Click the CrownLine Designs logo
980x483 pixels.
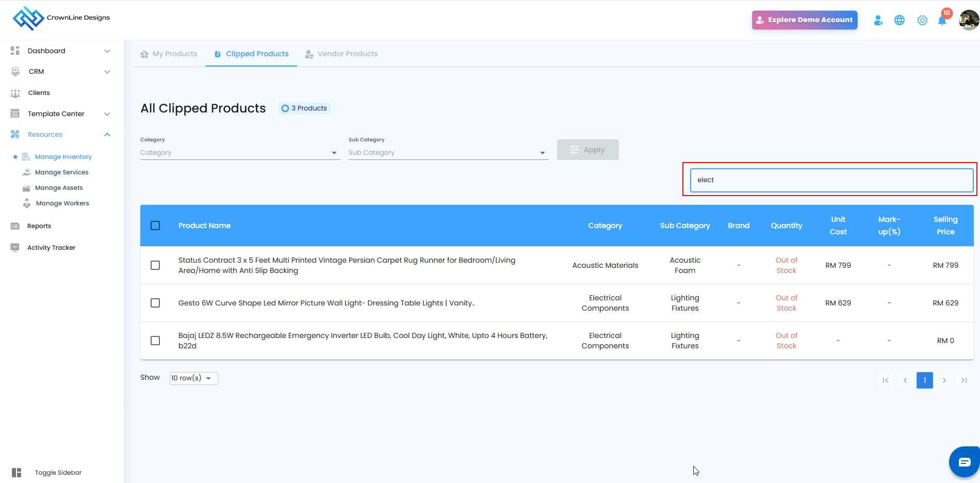(61, 18)
